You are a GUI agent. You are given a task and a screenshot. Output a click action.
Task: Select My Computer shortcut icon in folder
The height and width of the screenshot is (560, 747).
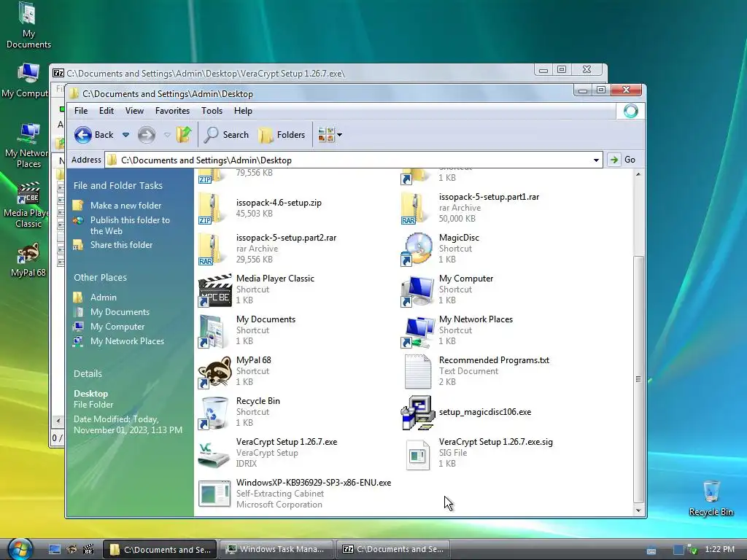(417, 290)
